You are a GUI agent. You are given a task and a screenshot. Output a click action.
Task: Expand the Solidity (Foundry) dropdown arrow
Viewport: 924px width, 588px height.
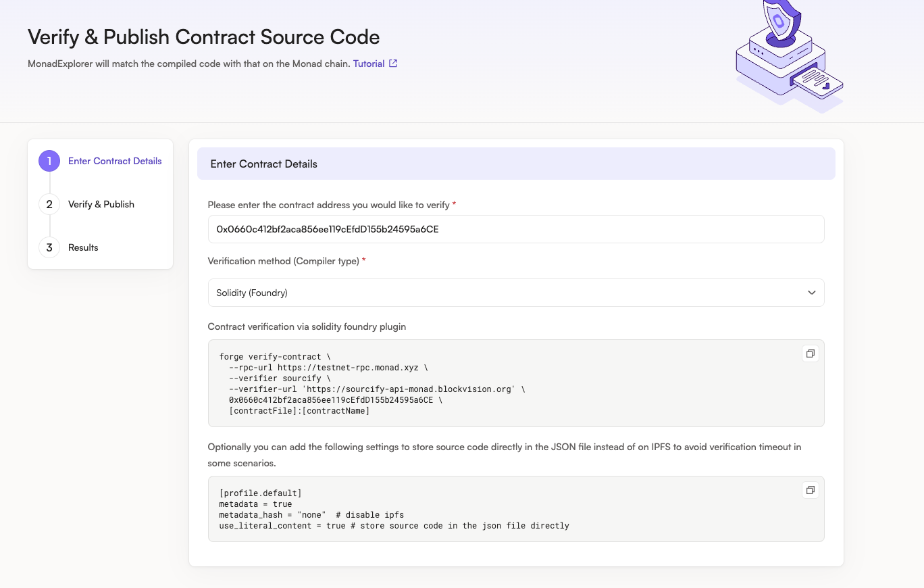point(811,293)
